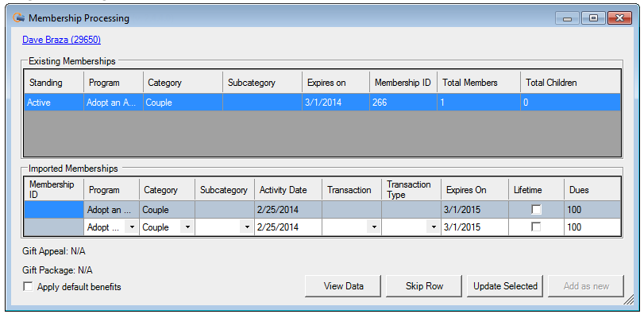The width and height of the screenshot is (644, 314).
Task: Open the Transaction dropdown in editable row
Action: tap(374, 227)
